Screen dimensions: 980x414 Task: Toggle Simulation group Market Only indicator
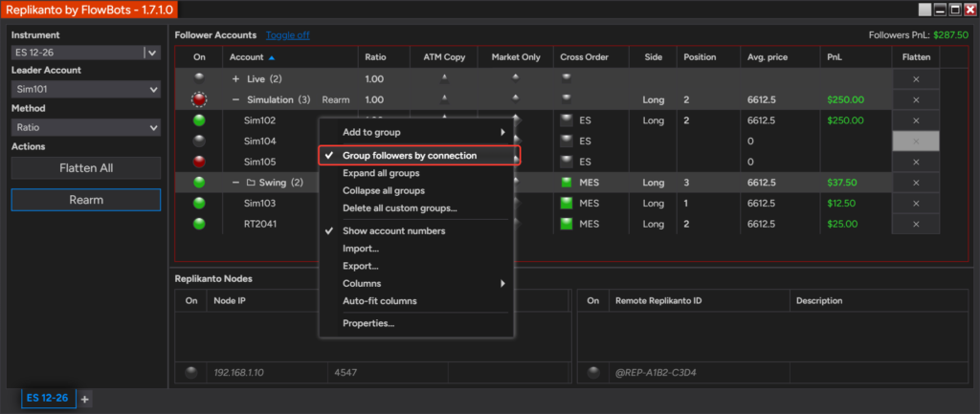click(515, 99)
